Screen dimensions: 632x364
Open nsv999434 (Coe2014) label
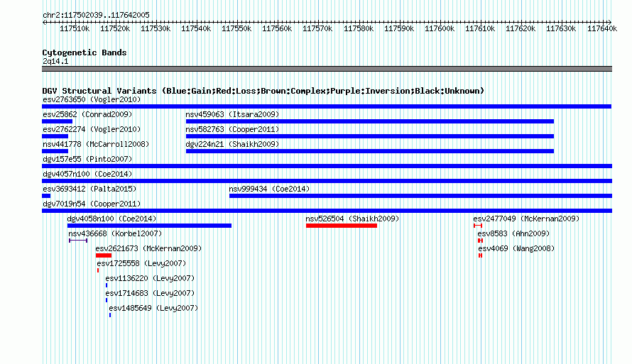269,189
